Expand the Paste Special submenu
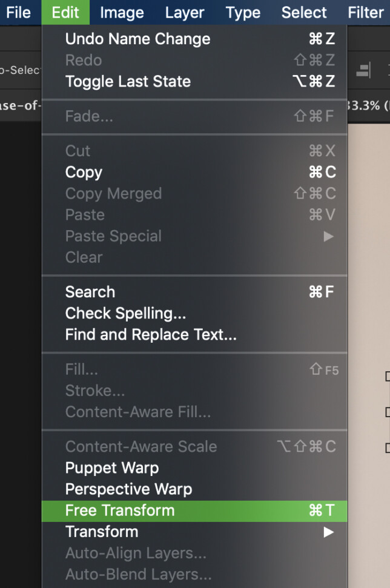 click(113, 236)
